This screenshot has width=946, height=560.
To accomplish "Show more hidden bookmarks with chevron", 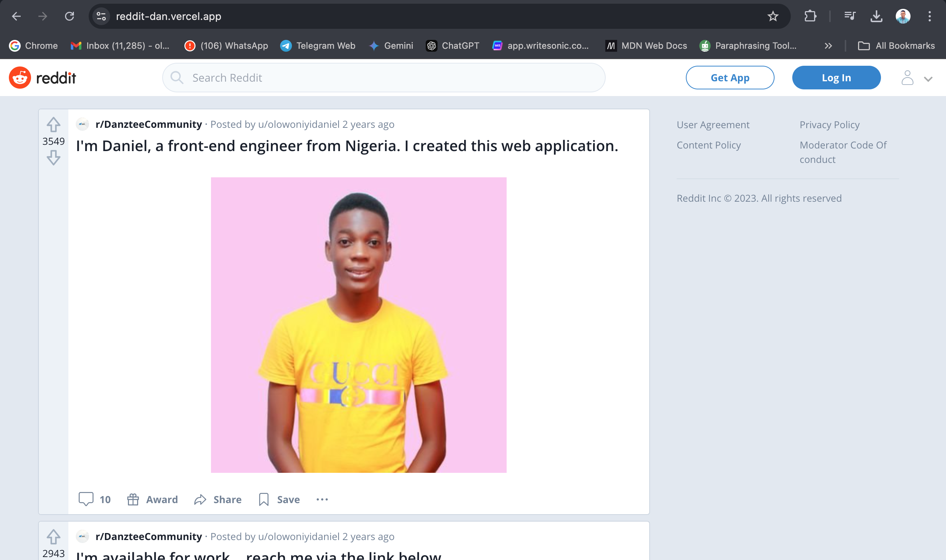I will [828, 46].
